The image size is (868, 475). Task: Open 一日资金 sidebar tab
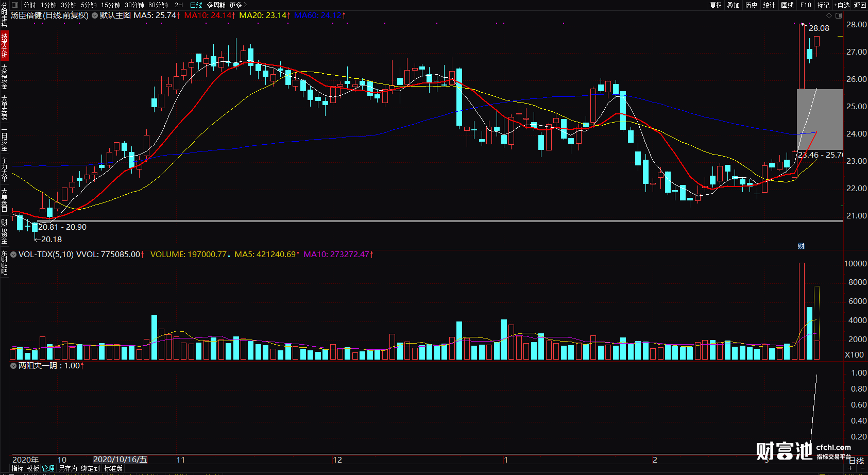click(4, 139)
